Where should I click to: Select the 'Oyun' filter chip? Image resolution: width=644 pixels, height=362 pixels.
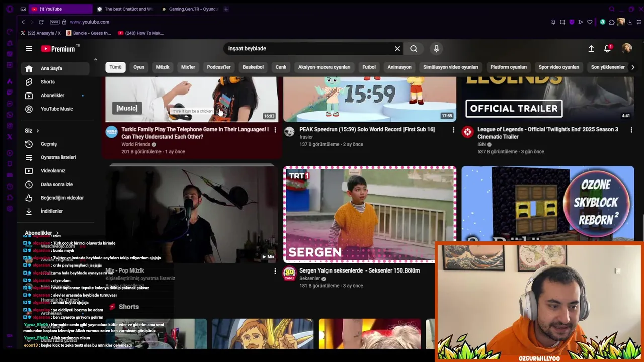tap(139, 67)
